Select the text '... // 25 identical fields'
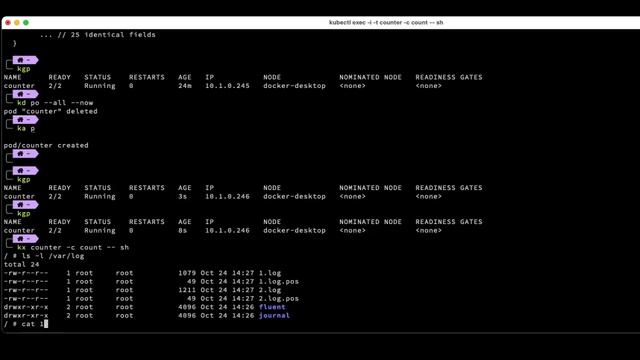 click(x=98, y=35)
